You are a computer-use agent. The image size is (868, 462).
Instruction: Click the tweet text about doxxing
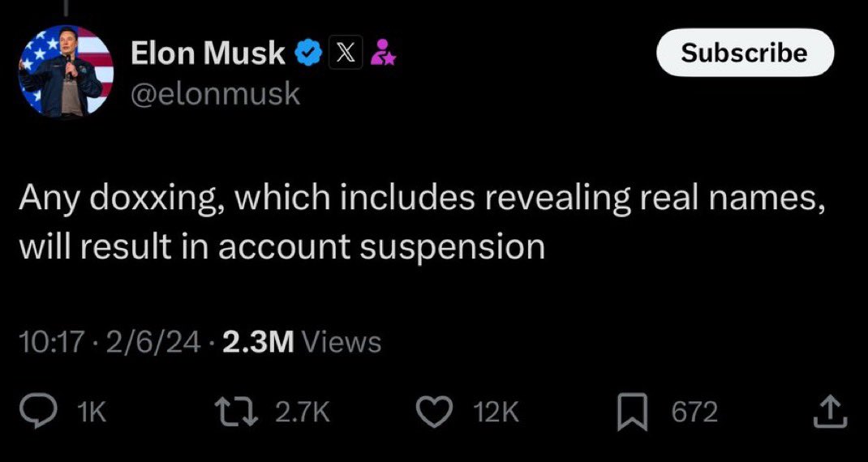pos(422,222)
